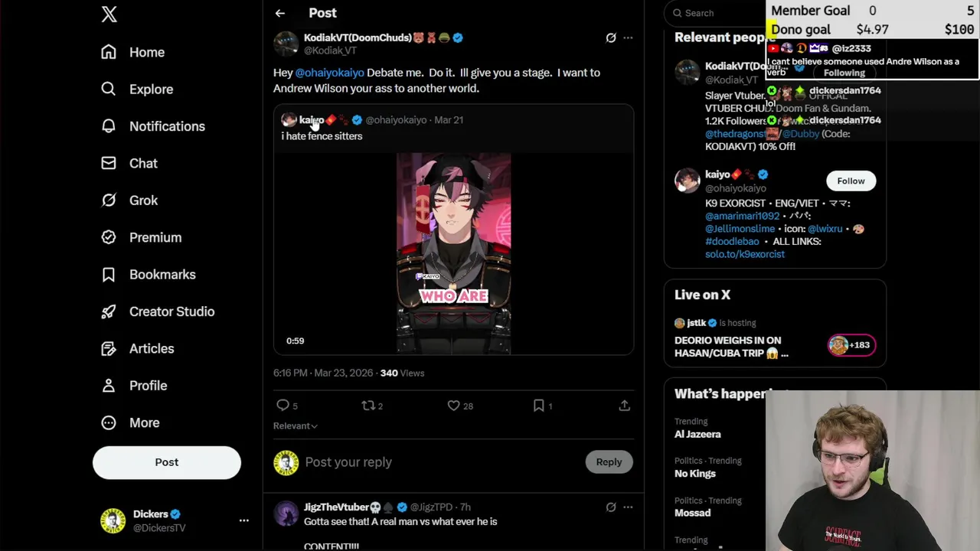Screen dimensions: 980x551
Task: Expand the More menu in sidebar
Action: [x=144, y=422]
